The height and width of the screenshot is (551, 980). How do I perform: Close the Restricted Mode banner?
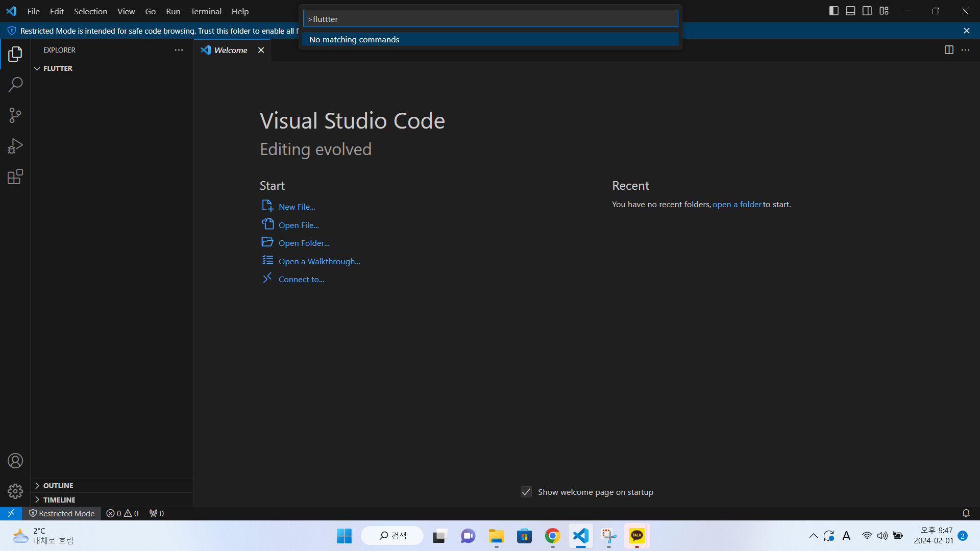(x=967, y=31)
